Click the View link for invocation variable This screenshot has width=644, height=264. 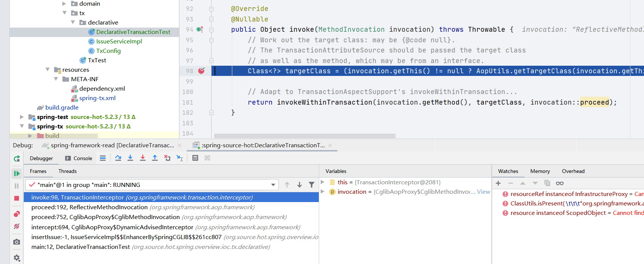pyautogui.click(x=483, y=192)
